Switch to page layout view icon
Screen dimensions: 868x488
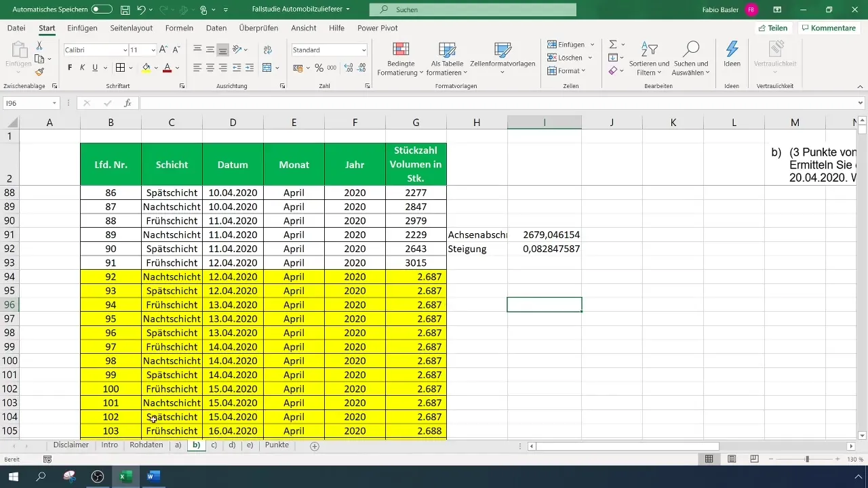[732, 459]
